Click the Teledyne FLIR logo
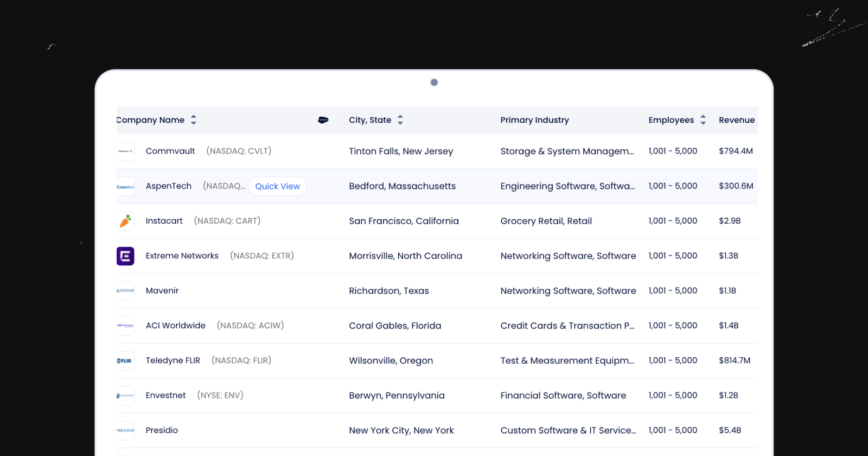868x456 pixels. [125, 360]
